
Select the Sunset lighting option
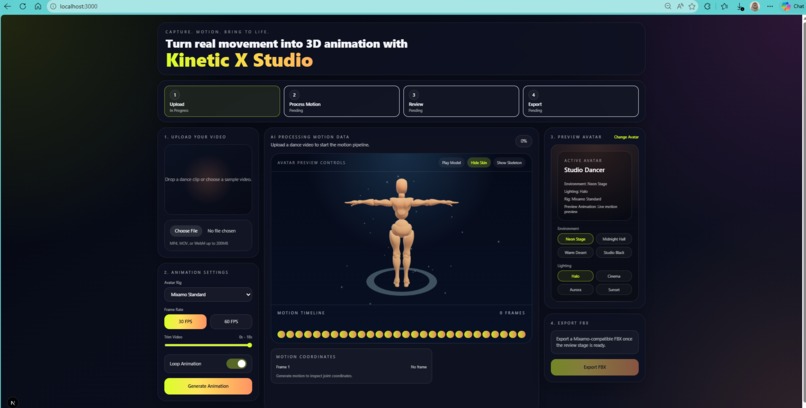pos(614,290)
